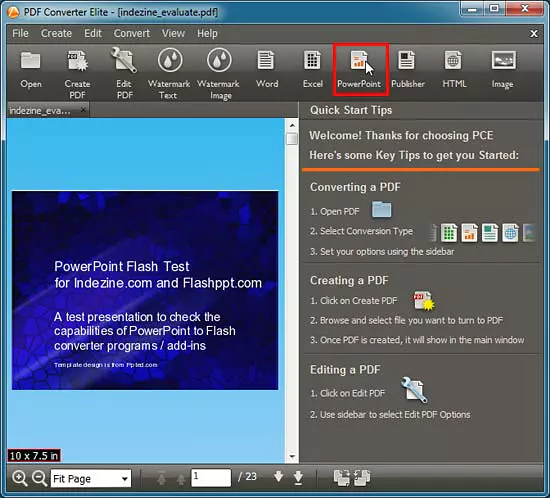Click '2. Use sidebar to select Edit PDF Options'

[390, 415]
